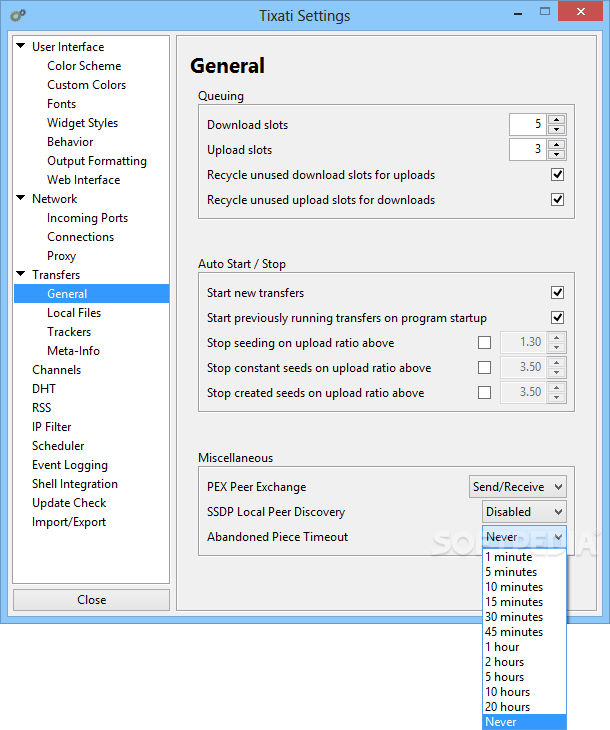The image size is (610, 730).
Task: Collapse the Network tree section
Action: click(x=20, y=198)
